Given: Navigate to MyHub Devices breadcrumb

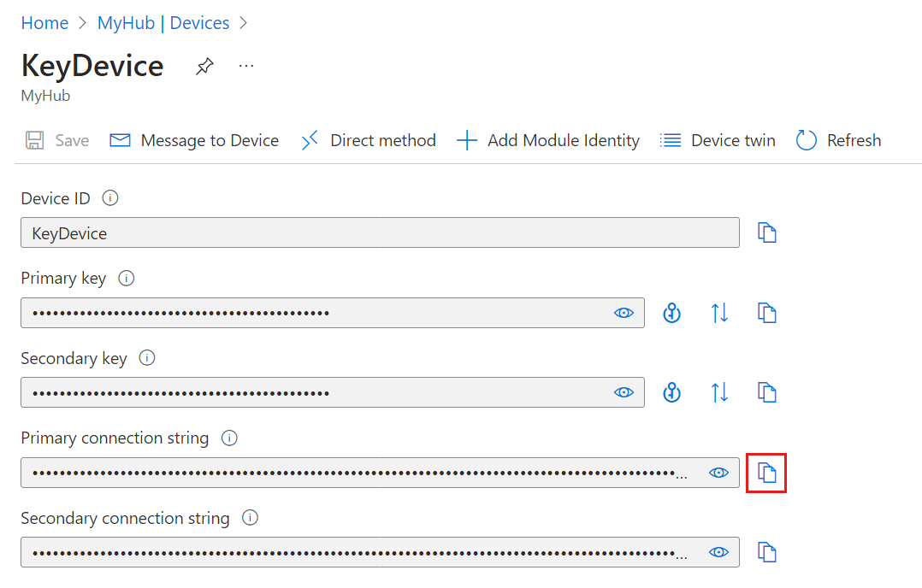Looking at the screenshot, I should (x=163, y=22).
